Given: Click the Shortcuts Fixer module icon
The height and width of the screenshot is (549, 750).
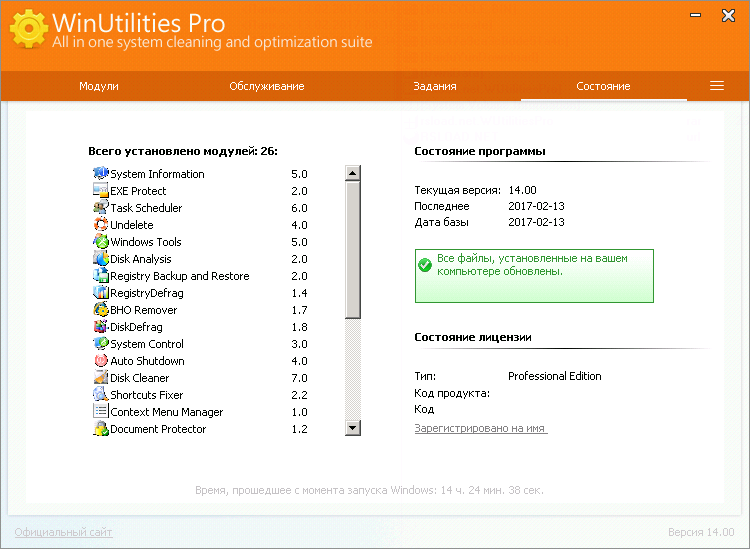Looking at the screenshot, I should [100, 395].
